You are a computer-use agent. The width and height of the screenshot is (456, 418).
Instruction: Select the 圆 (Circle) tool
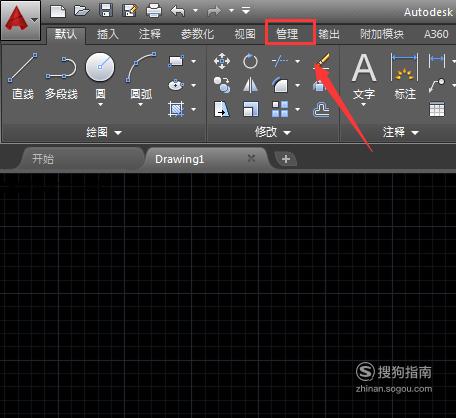(x=100, y=76)
